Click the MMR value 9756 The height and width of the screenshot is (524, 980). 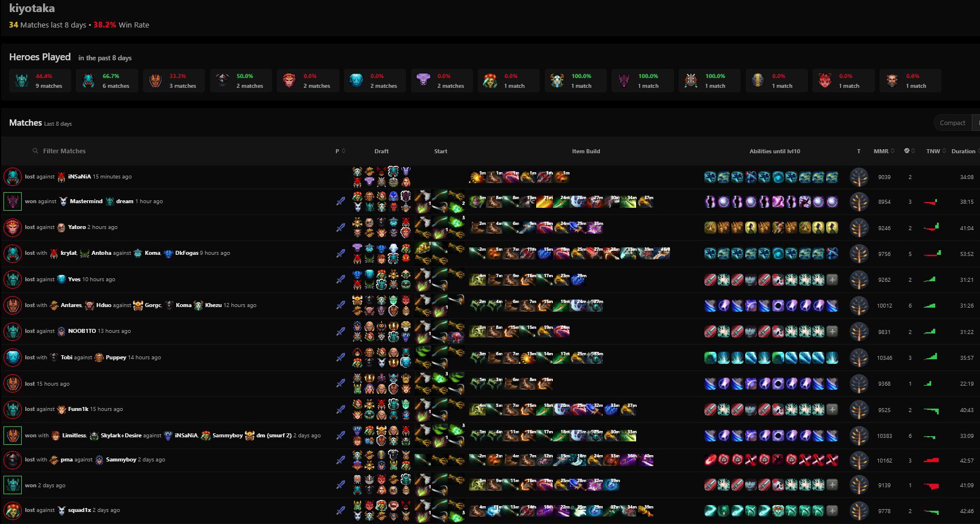pyautogui.click(x=884, y=254)
